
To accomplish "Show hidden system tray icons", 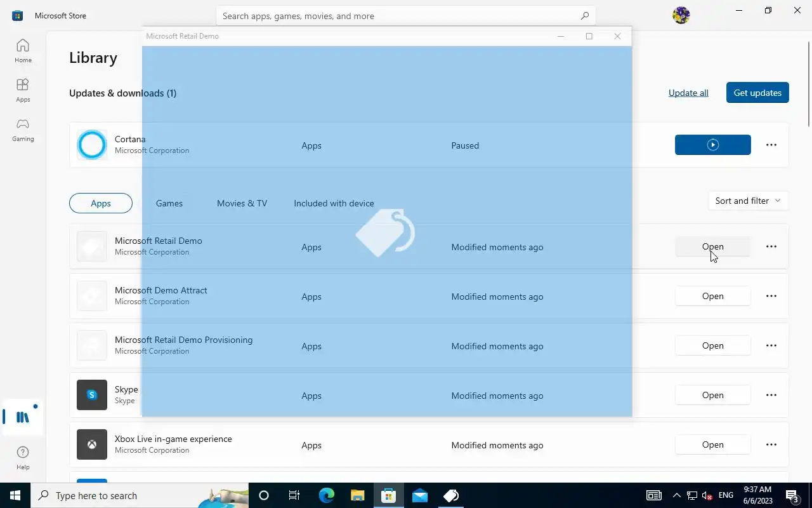I will tap(676, 495).
